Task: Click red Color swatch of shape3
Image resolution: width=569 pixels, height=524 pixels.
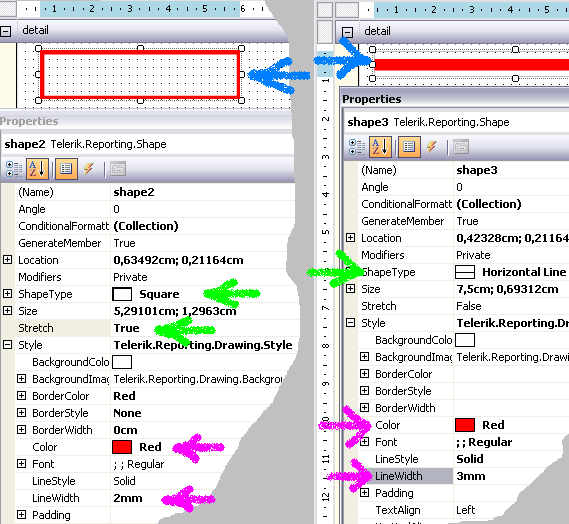Action: (x=465, y=425)
